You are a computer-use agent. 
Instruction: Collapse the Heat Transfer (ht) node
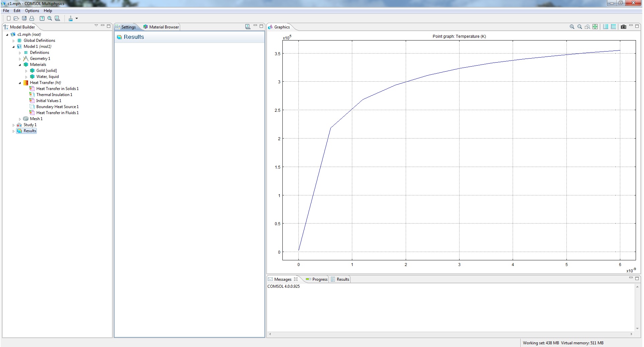(20, 83)
